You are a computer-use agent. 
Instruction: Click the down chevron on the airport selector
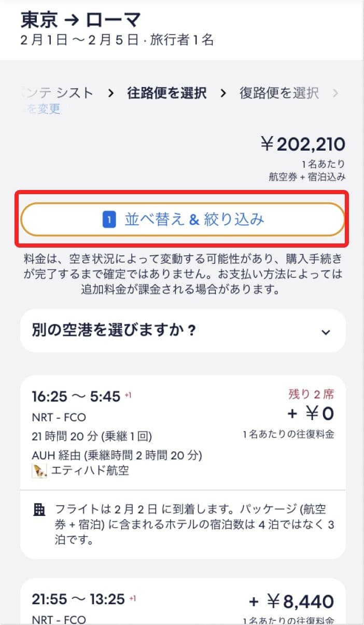pyautogui.click(x=326, y=331)
